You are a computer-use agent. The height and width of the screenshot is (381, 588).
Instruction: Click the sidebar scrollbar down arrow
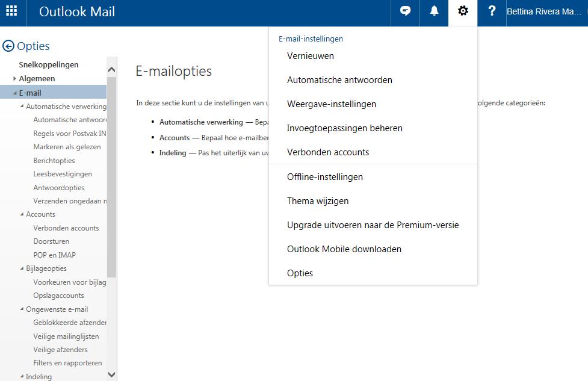click(x=111, y=374)
